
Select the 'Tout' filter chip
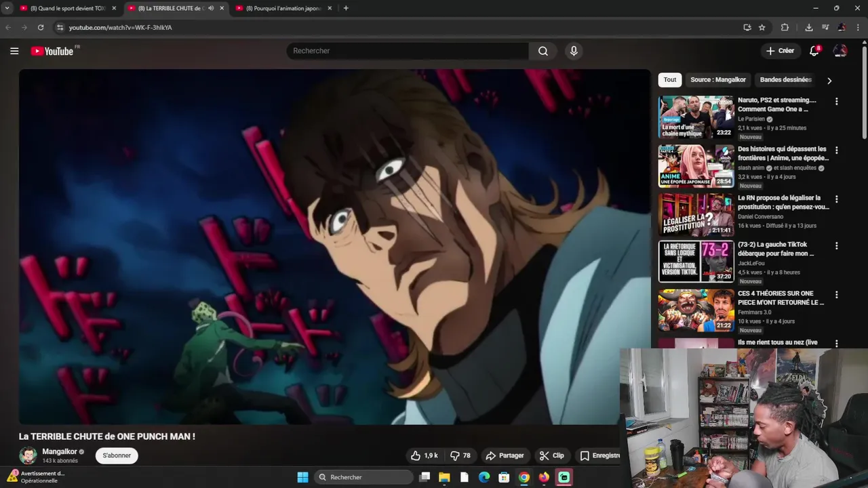tap(670, 79)
